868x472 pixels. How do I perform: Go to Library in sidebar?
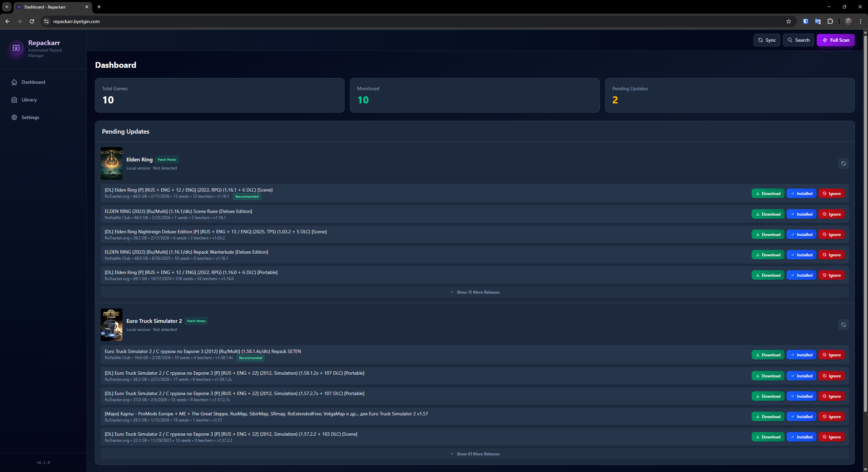click(x=29, y=100)
